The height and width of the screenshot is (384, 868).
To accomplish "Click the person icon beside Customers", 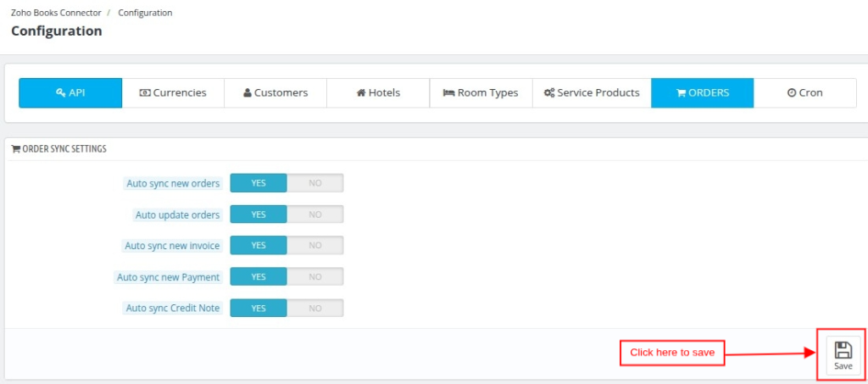I will pyautogui.click(x=248, y=93).
